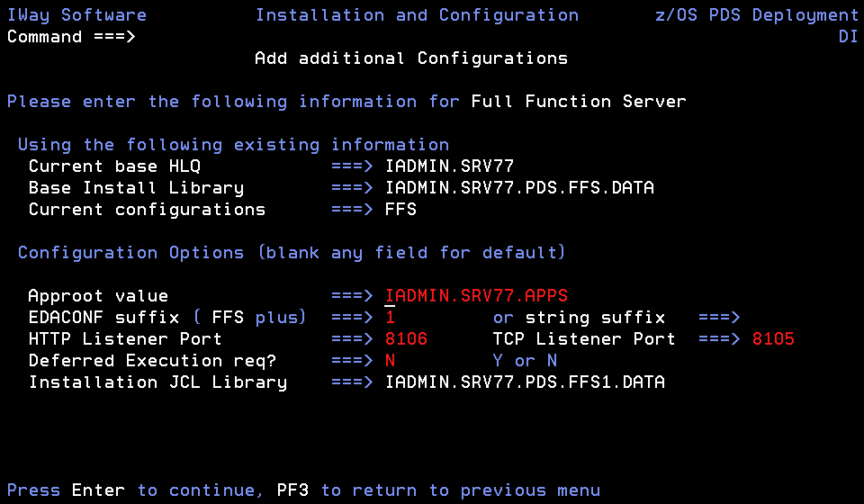Click the Full Function Server text
864x504 pixels.
579,102
